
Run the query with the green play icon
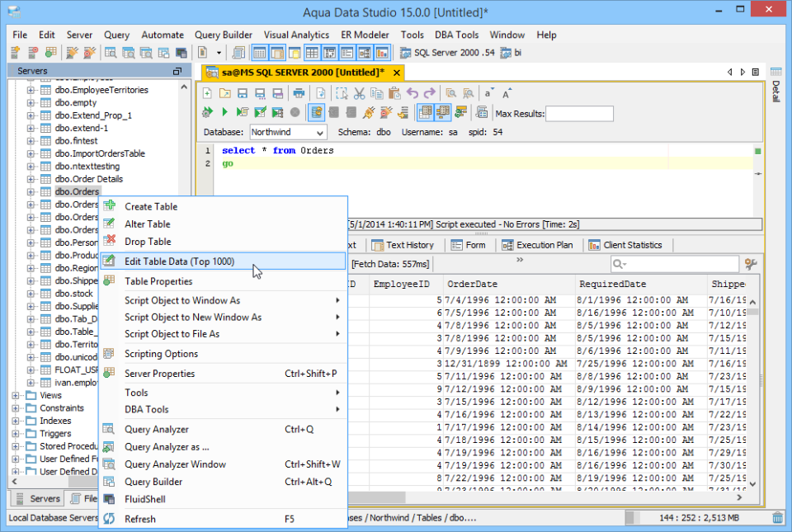tap(224, 111)
